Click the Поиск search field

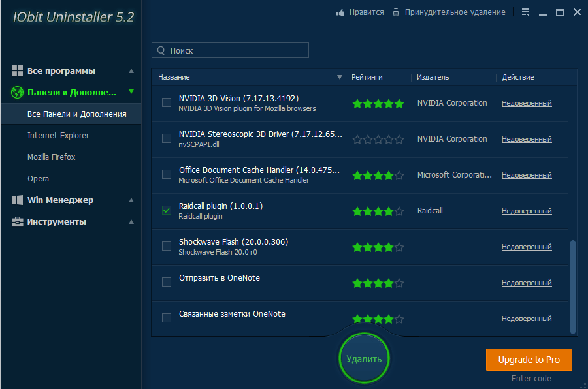230,50
